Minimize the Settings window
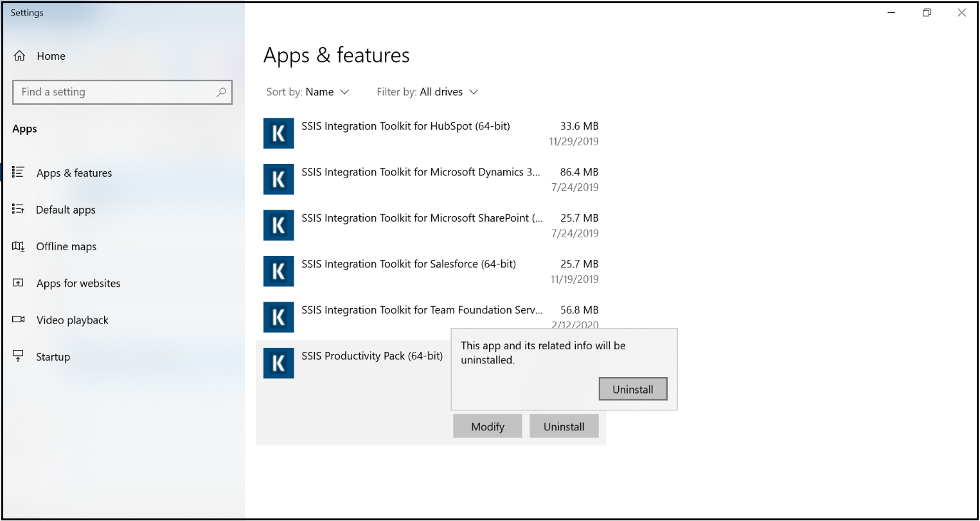 pos(891,12)
